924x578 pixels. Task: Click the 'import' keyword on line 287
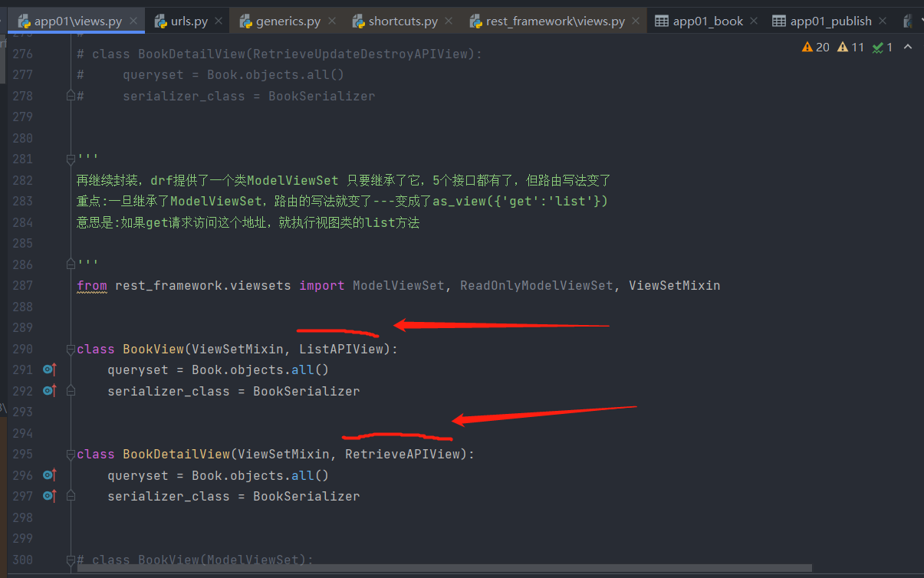tap(322, 285)
